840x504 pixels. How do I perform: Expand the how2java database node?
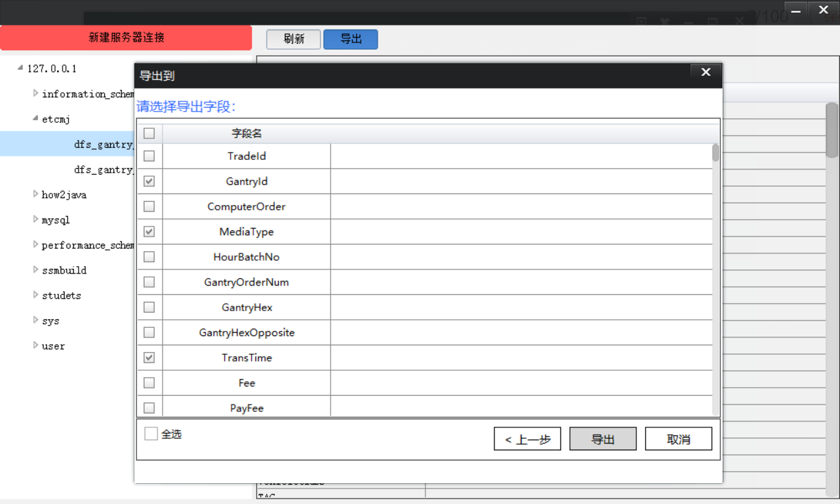pyautogui.click(x=36, y=194)
